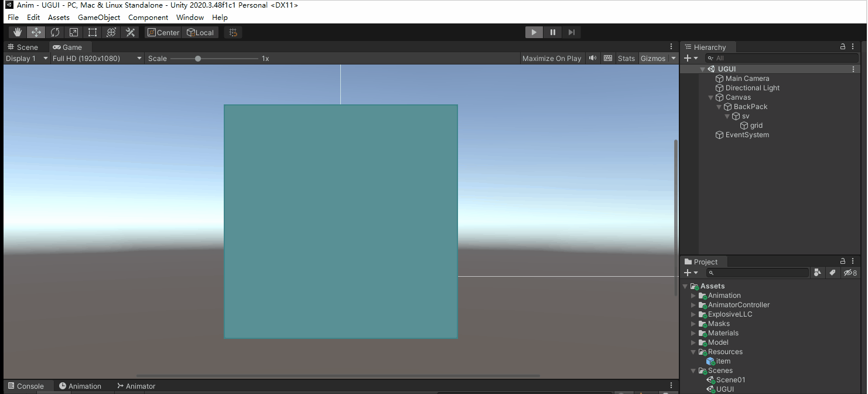This screenshot has width=868, height=394.
Task: Expand the ExplosiveLLC folder
Action: 694,314
